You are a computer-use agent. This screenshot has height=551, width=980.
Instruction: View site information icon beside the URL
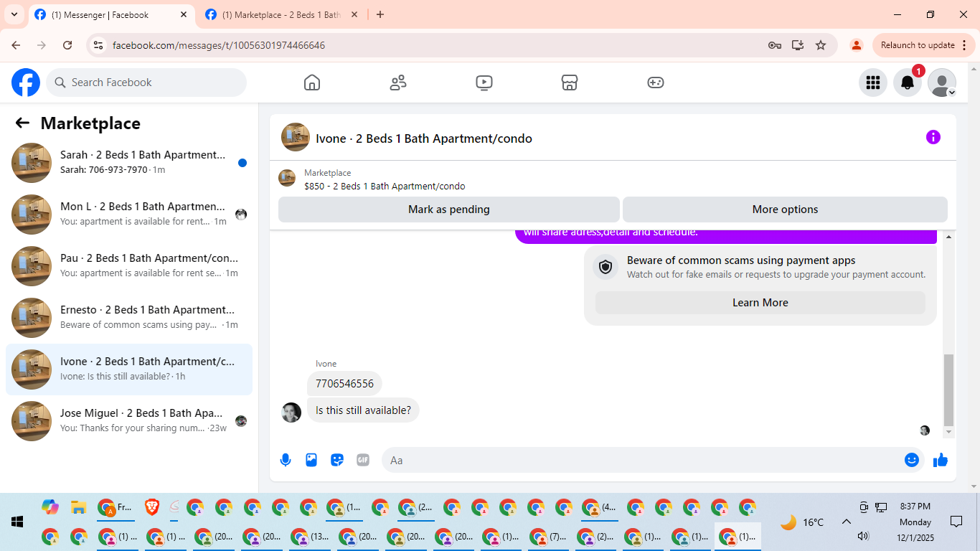[99, 45]
